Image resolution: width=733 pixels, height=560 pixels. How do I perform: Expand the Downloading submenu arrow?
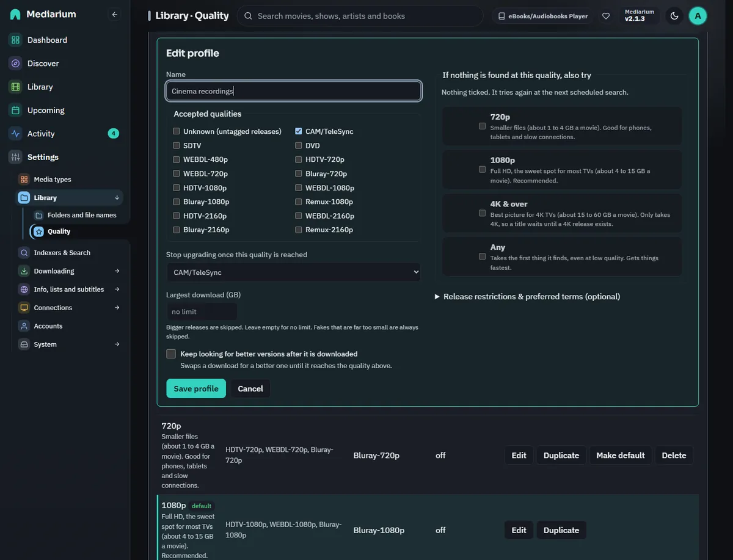pos(117,271)
